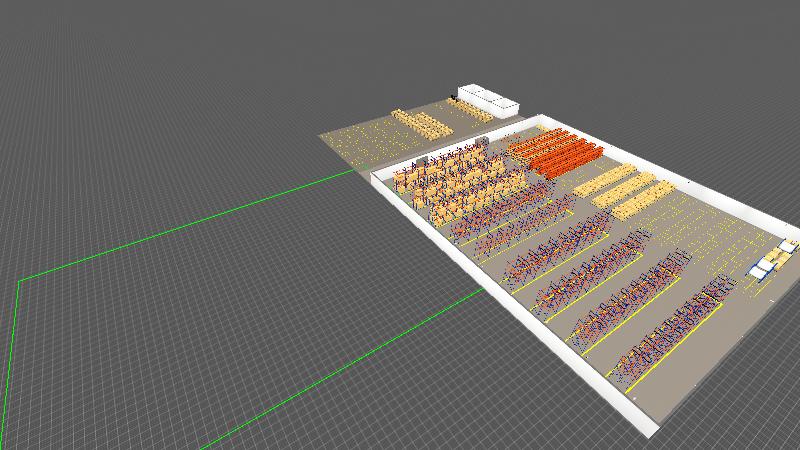The image size is (800, 450).
Task: Click the far top corner of the warehouse
Action: pos(540,115)
